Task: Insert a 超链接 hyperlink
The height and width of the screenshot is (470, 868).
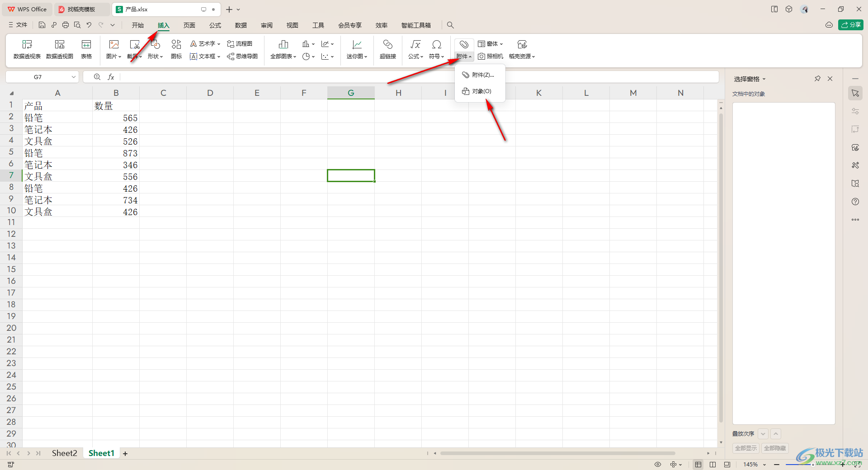Action: (x=388, y=49)
